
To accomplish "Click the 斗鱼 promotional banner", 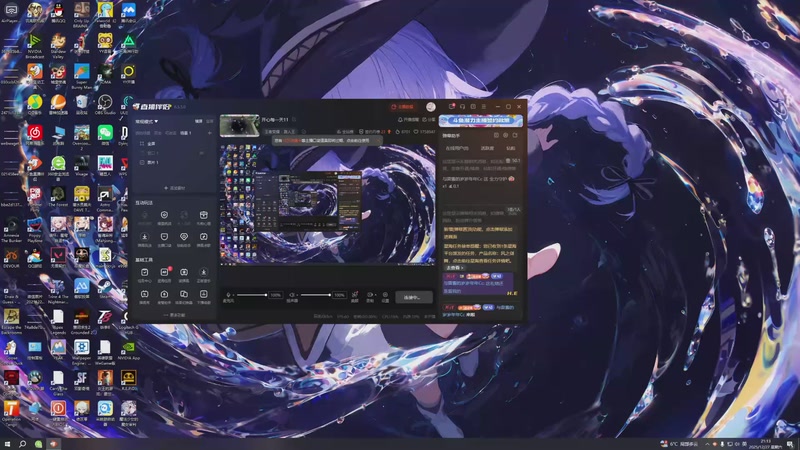I will [x=481, y=120].
